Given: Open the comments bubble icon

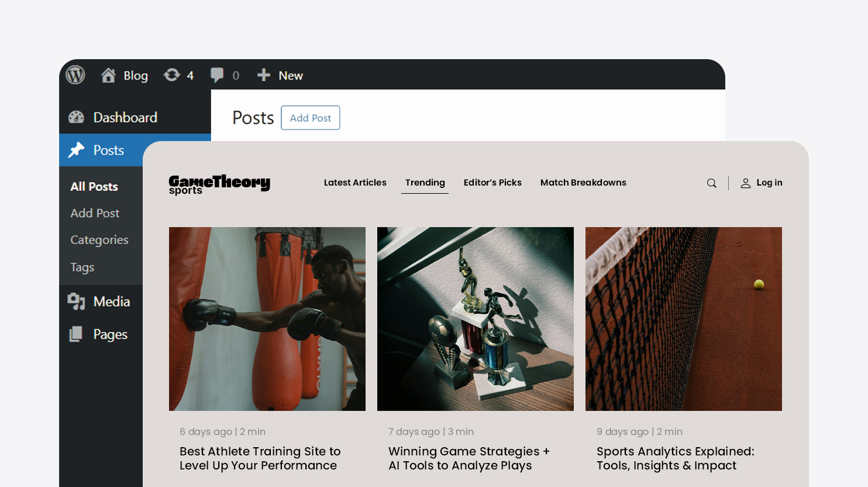Looking at the screenshot, I should (x=217, y=75).
